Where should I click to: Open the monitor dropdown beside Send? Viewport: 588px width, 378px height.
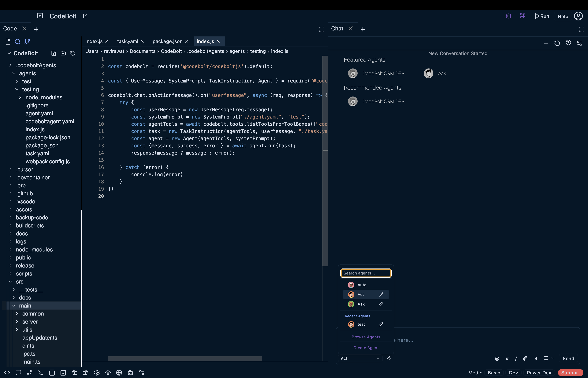pos(549,359)
